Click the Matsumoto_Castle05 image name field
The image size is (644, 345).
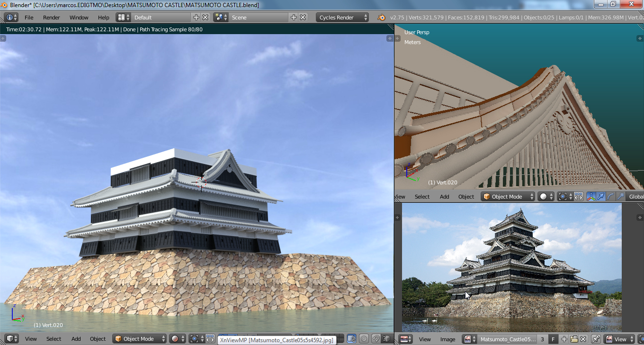click(x=507, y=339)
